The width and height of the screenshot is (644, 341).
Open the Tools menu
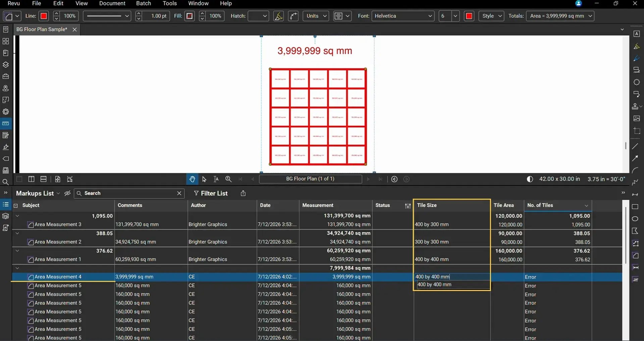tap(169, 3)
